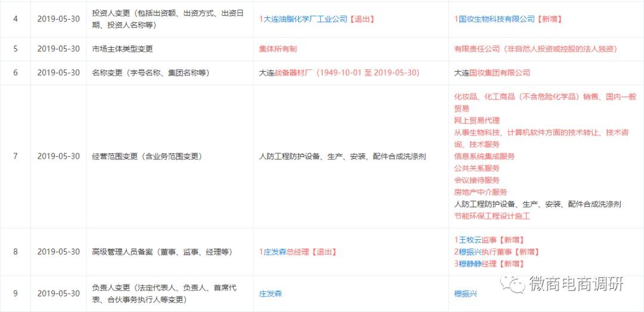Viewport: 644px width, 312px height.
Task: Click the 2019-05-30 date in the 市场主体类型变更 row
Action: [58, 49]
